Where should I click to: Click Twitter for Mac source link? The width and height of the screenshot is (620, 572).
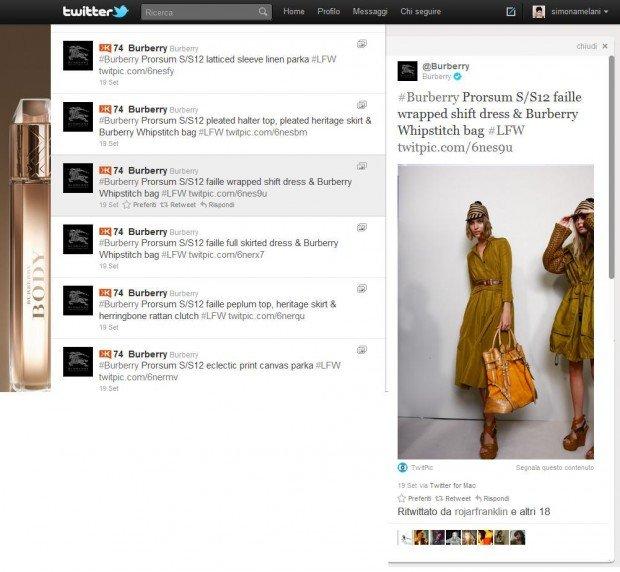tap(453, 485)
